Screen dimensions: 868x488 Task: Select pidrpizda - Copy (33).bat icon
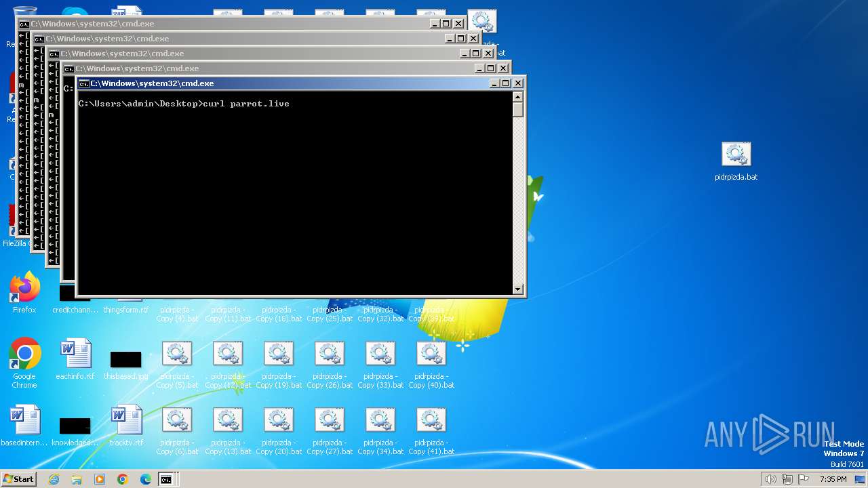(380, 365)
